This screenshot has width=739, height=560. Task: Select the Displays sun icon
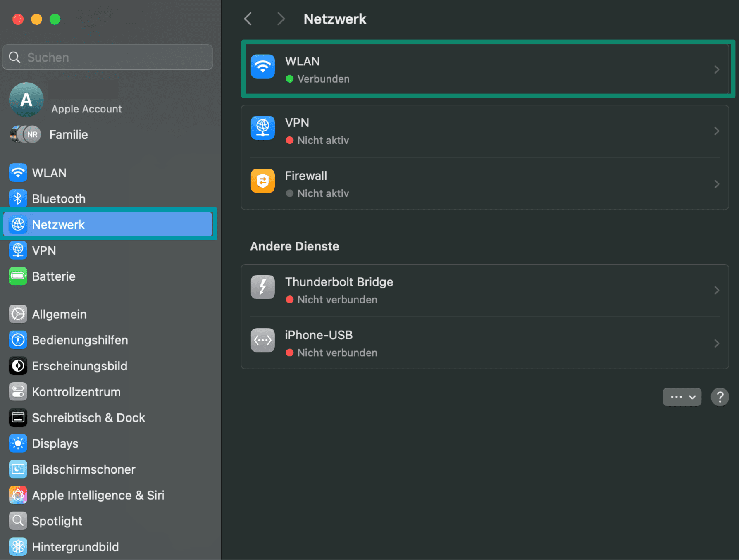click(18, 443)
